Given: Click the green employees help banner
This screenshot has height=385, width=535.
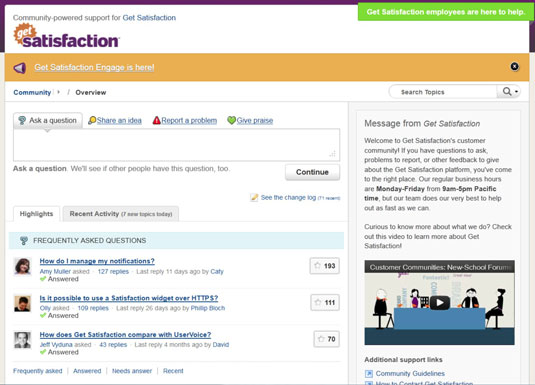Looking at the screenshot, I should pyautogui.click(x=446, y=12).
